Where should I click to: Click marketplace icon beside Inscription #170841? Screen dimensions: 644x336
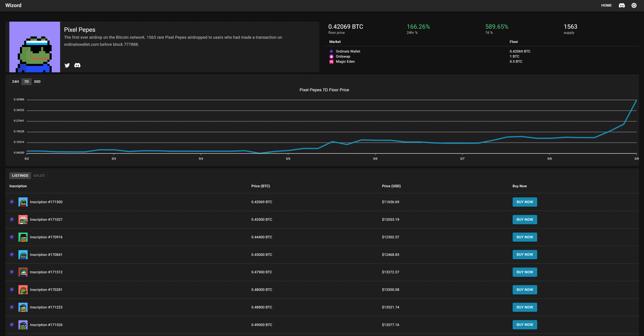point(12,255)
